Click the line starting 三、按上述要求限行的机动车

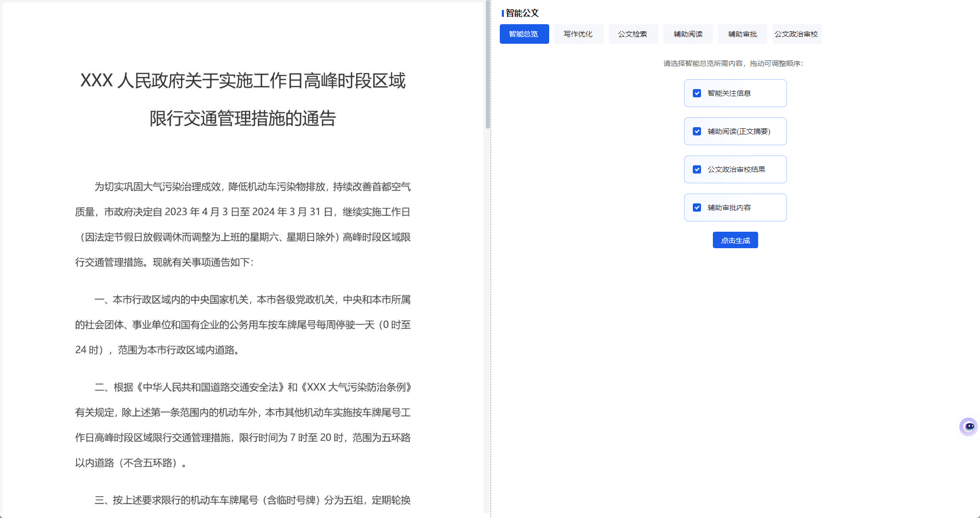(252, 500)
